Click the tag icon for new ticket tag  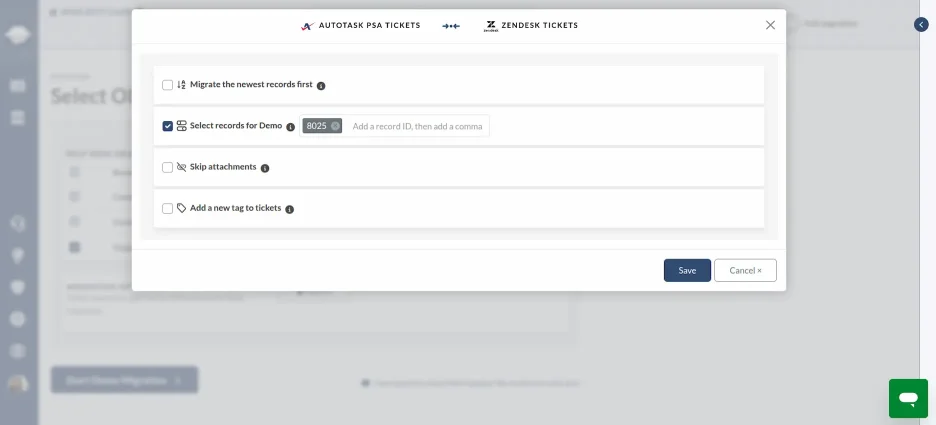coord(181,208)
